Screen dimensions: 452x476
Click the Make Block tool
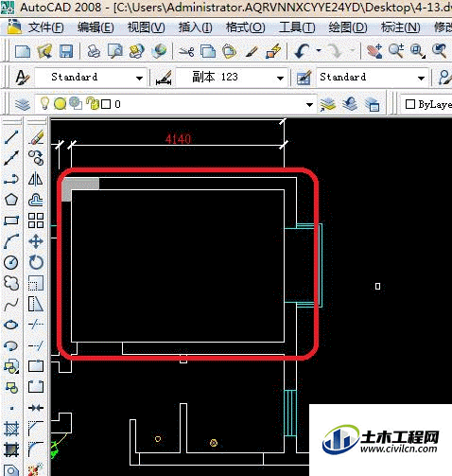[x=11, y=387]
